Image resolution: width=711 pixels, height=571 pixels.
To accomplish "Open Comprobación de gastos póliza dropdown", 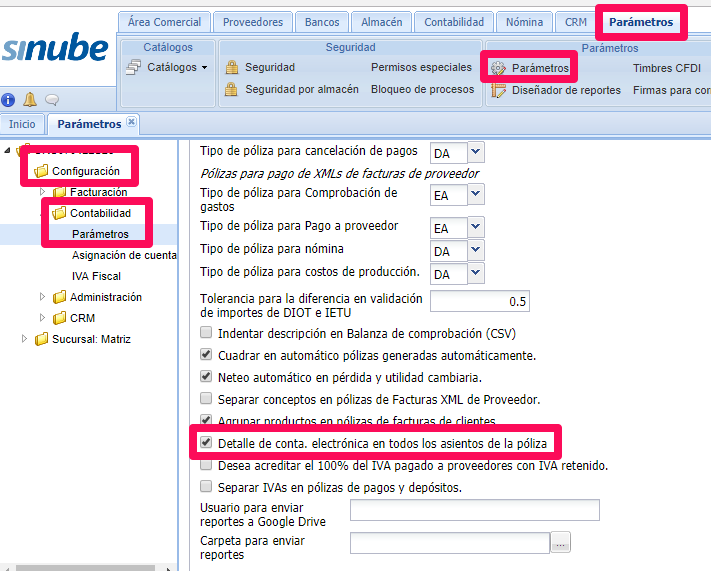I will 475,194.
